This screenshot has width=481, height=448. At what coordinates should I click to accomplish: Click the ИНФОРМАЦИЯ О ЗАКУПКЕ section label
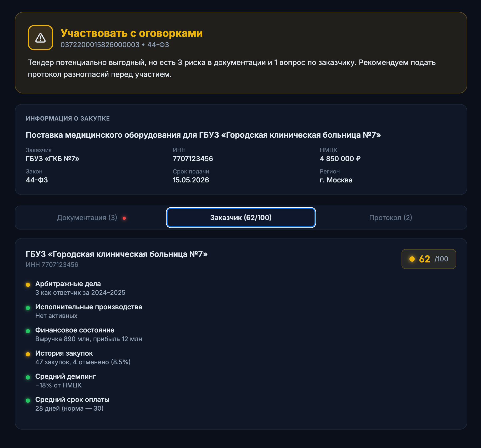pos(68,118)
